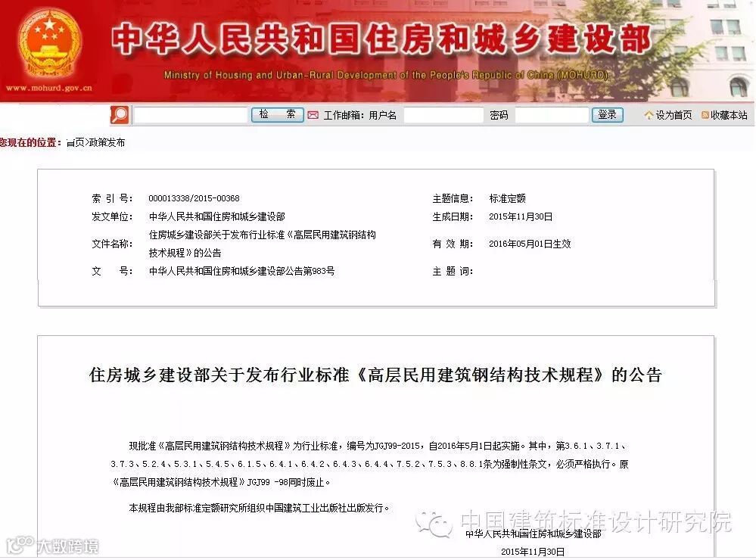Focus the 密码 password field
The image size is (756, 560).
[552, 115]
